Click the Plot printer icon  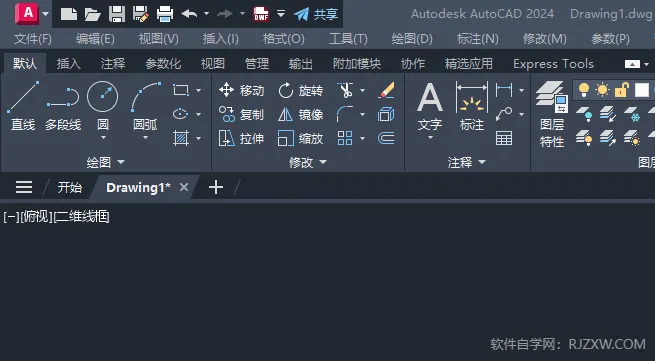(x=165, y=14)
